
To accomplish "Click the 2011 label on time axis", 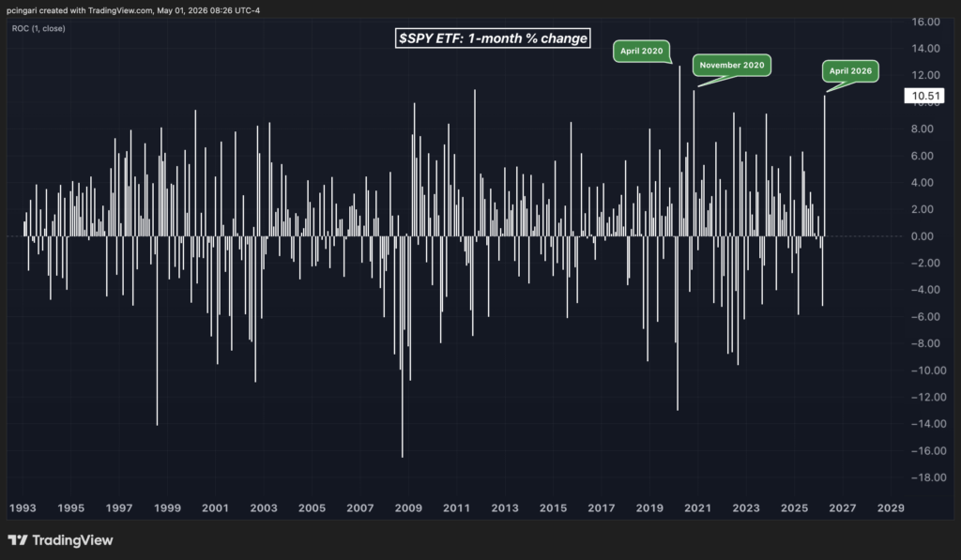I will 457,507.
